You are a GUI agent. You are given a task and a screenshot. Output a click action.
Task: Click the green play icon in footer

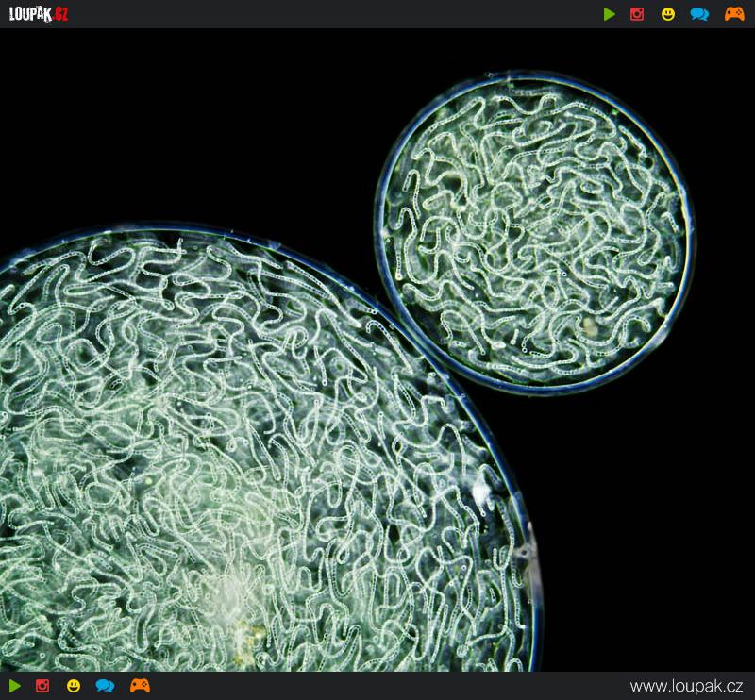point(15,686)
